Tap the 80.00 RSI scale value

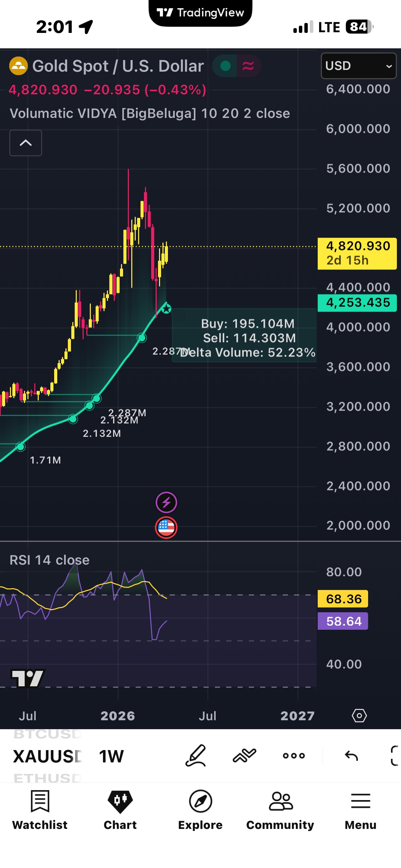click(x=344, y=572)
